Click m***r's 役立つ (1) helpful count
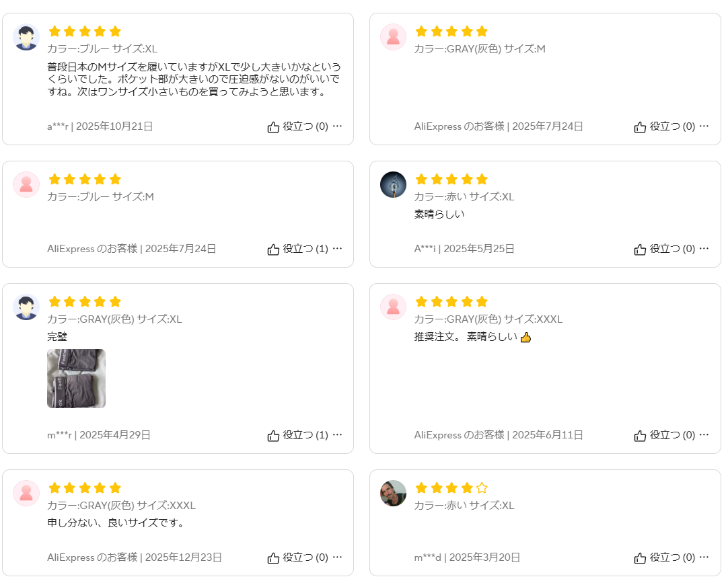 tap(305, 435)
